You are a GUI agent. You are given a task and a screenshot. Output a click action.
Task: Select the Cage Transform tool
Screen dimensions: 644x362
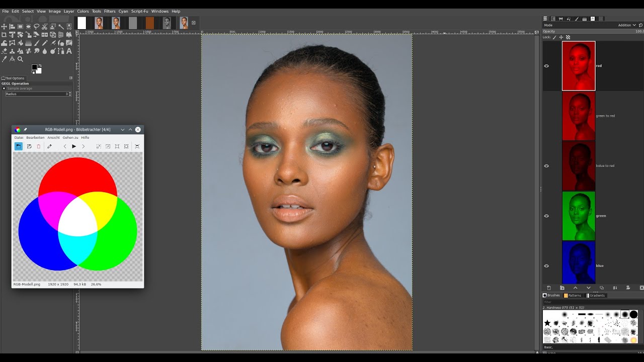pos(12,43)
